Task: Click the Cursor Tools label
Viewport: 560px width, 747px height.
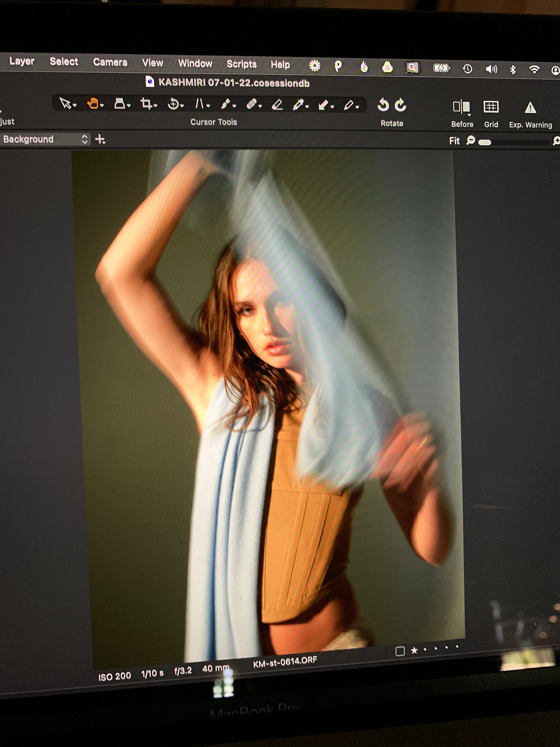Action: coord(214,122)
